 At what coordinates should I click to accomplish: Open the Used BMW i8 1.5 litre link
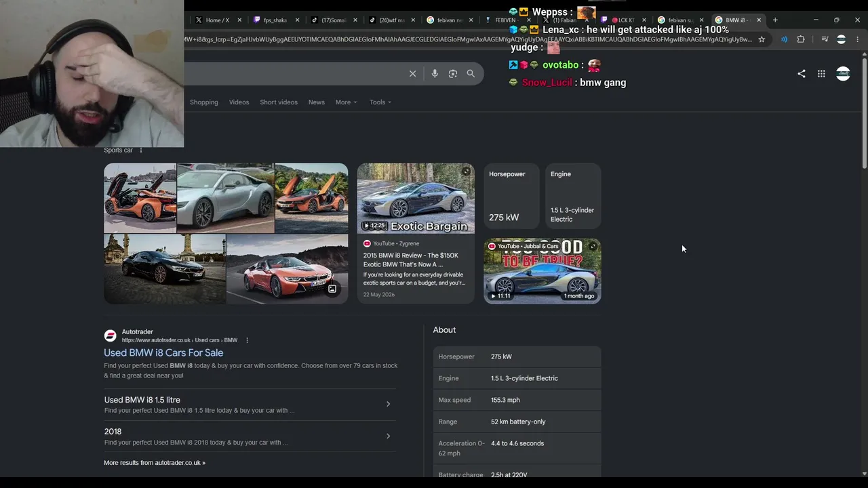(x=142, y=400)
